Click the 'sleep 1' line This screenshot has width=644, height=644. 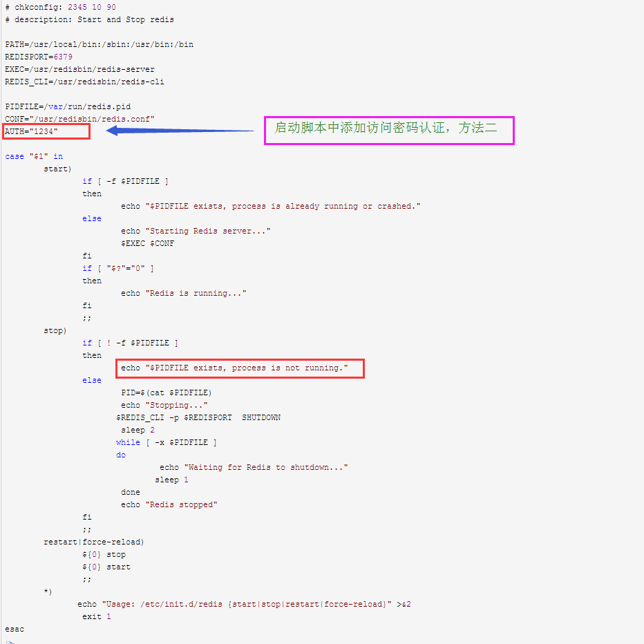[171, 480]
